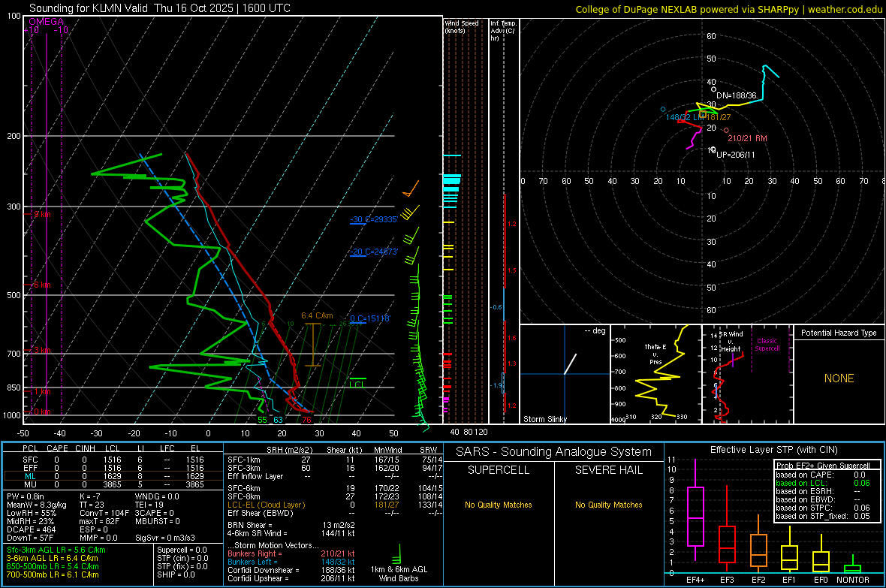Click the 'Potential Hazard Type' header
This screenshot has width=886, height=588.
coord(839,333)
